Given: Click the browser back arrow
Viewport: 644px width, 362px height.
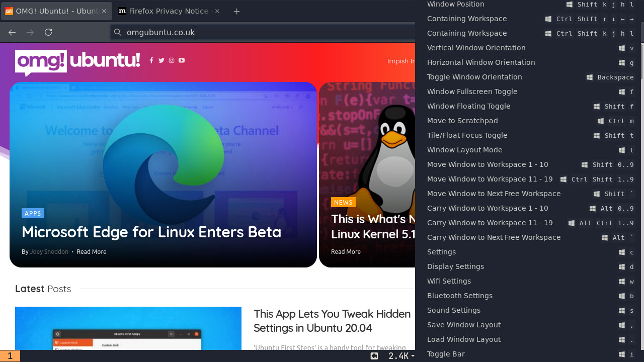Looking at the screenshot, I should pos(12,32).
